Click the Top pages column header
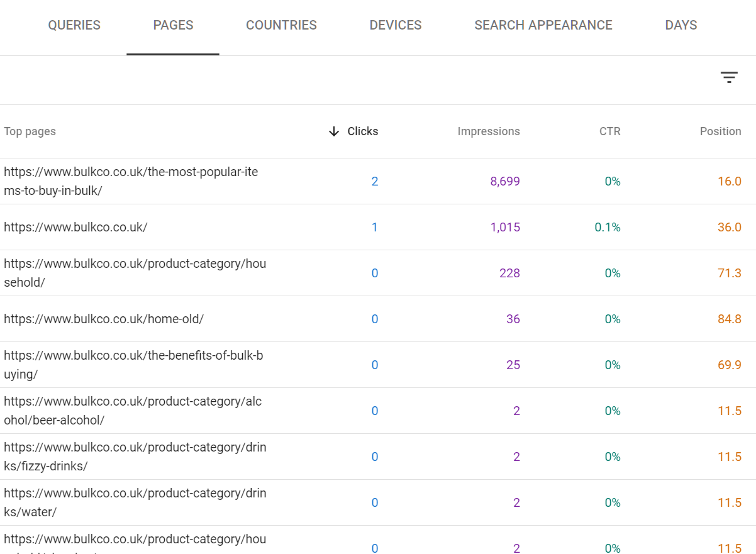The image size is (756, 554). coord(30,131)
